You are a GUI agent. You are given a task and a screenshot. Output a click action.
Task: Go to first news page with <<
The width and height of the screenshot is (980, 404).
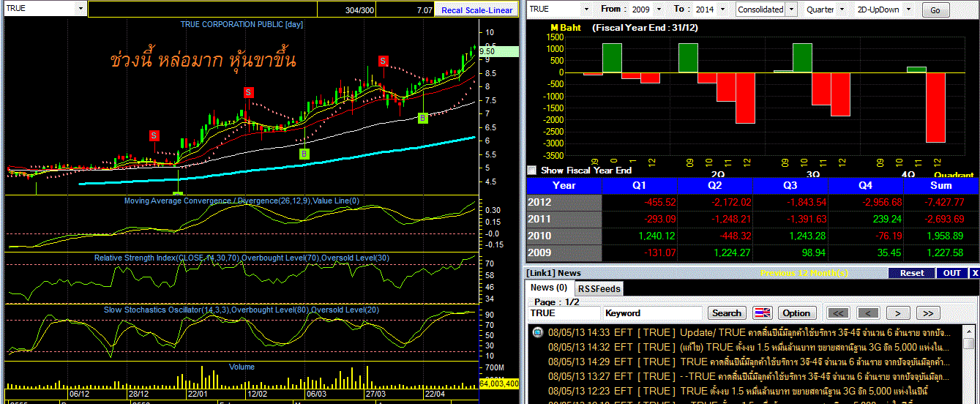839,313
